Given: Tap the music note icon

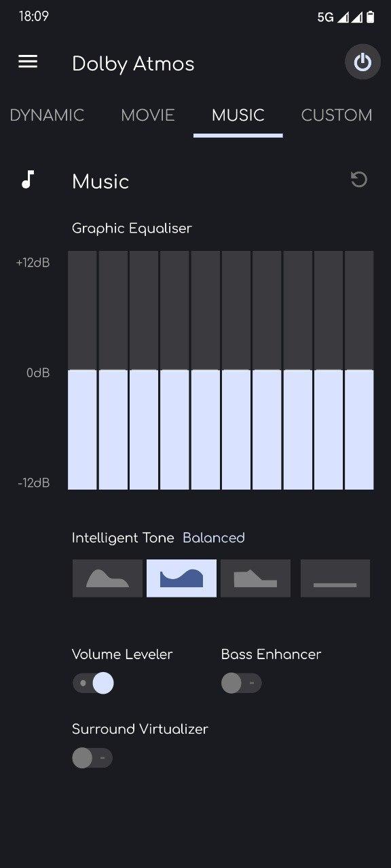Looking at the screenshot, I should pos(28,180).
